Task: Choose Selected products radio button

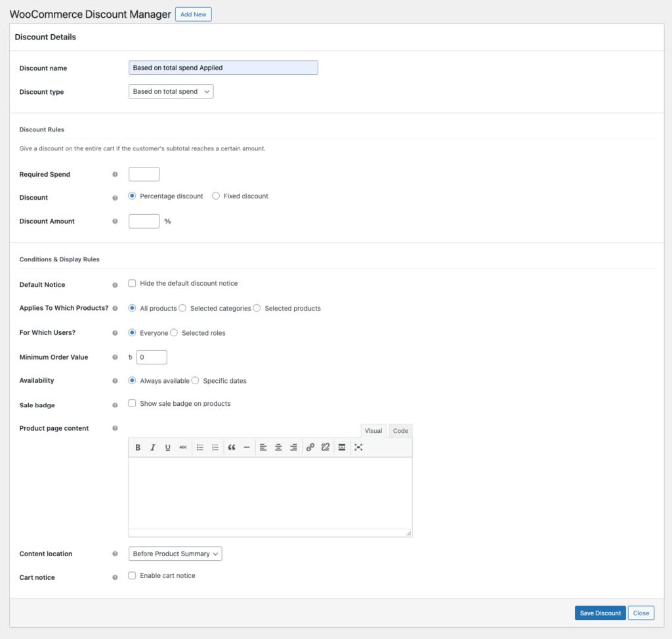Action: pos(257,308)
